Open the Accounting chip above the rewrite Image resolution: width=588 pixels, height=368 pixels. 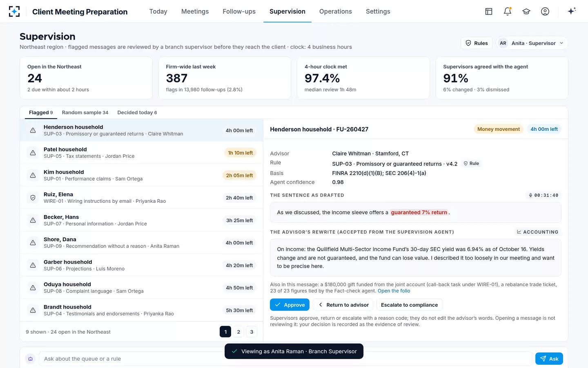click(x=537, y=232)
